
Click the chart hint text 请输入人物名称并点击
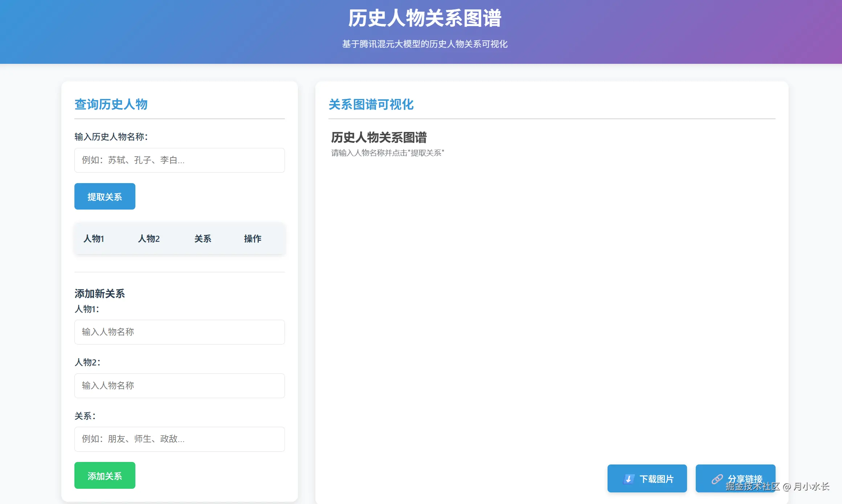(x=387, y=153)
